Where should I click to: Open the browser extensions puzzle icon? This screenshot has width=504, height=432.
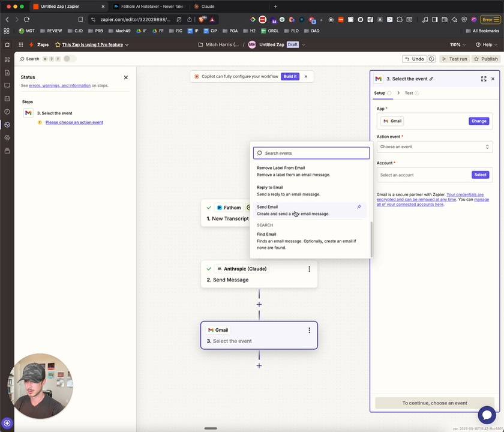pyautogui.click(x=400, y=20)
